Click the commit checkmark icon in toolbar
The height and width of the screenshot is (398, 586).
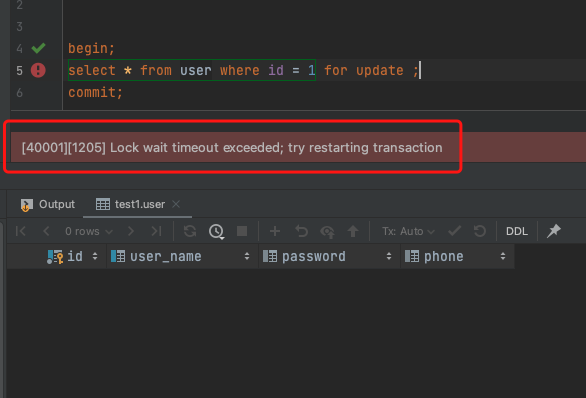click(454, 231)
